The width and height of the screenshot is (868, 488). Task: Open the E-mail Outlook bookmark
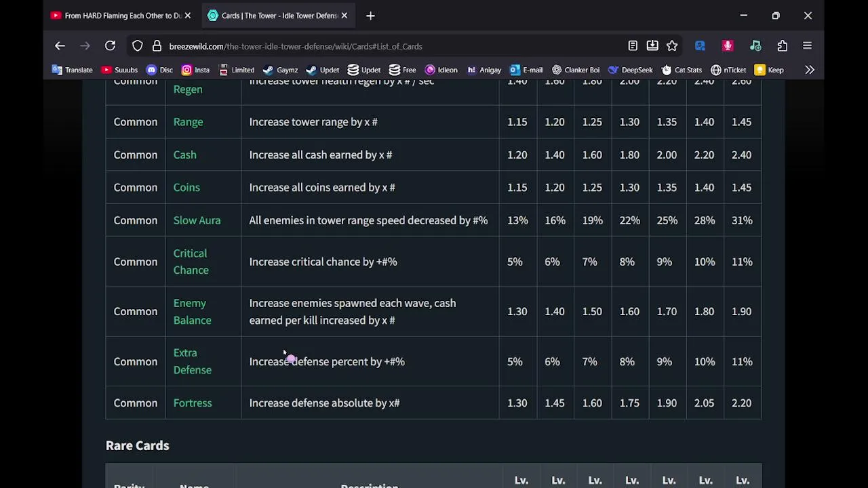click(x=526, y=70)
